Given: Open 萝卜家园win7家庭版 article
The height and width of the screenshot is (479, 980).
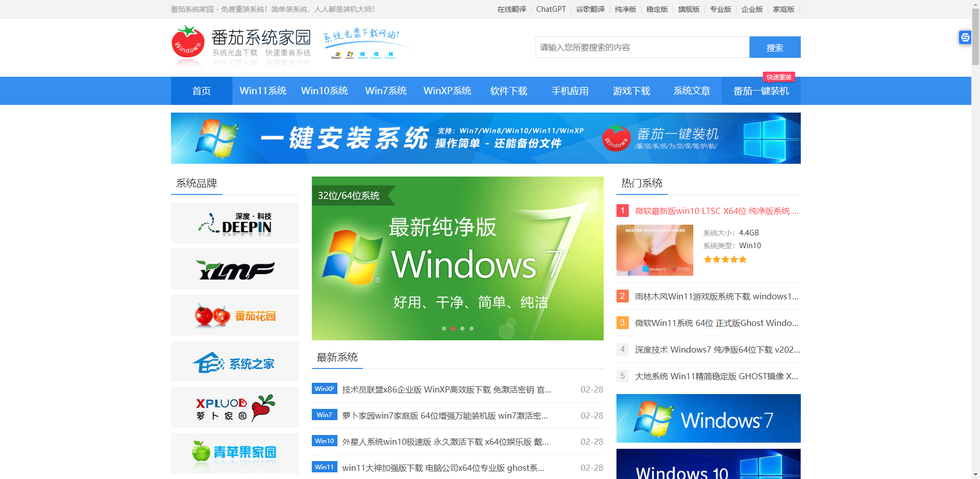Looking at the screenshot, I should pyautogui.click(x=445, y=416).
